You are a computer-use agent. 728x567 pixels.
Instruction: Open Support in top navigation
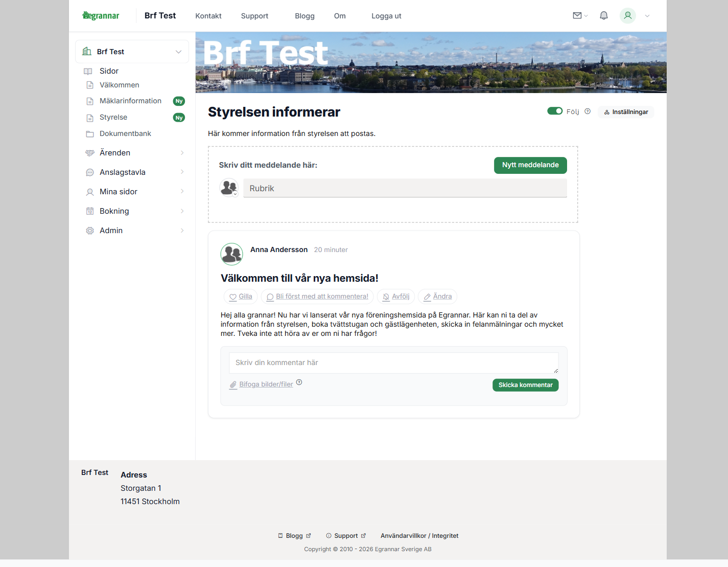click(x=254, y=16)
